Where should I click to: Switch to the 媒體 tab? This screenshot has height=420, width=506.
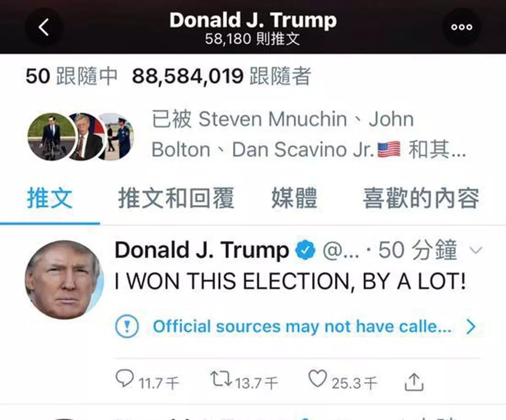coord(294,198)
